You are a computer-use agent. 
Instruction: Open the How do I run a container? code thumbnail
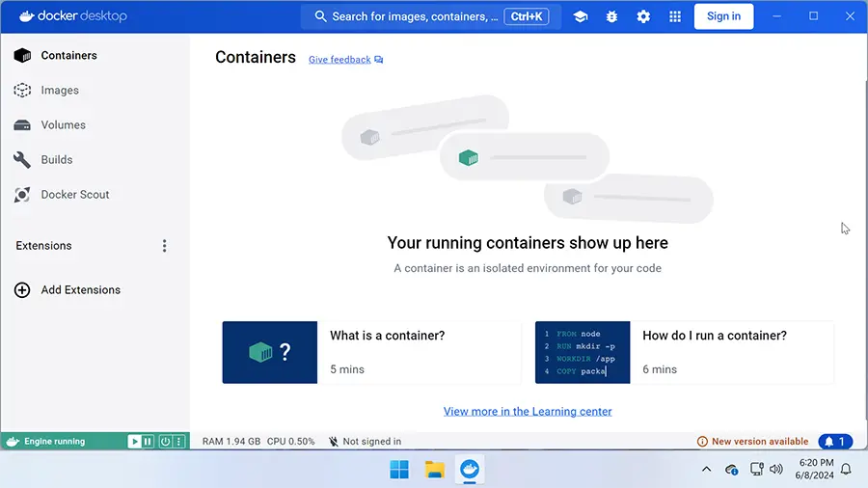click(x=583, y=352)
